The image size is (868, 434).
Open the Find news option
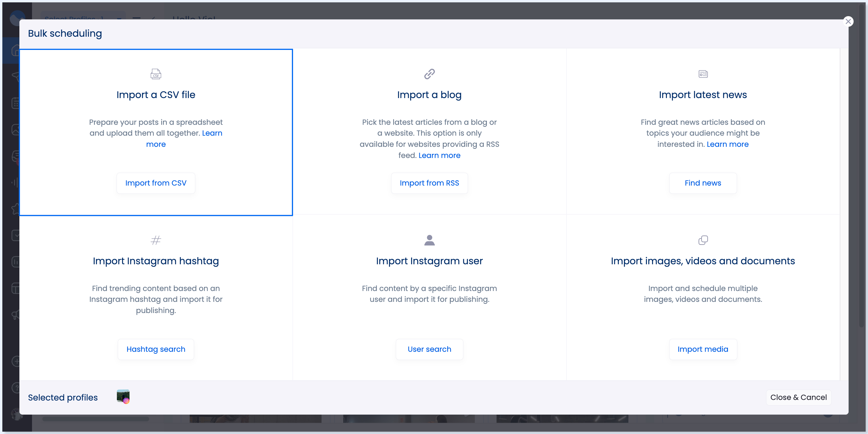(x=703, y=183)
